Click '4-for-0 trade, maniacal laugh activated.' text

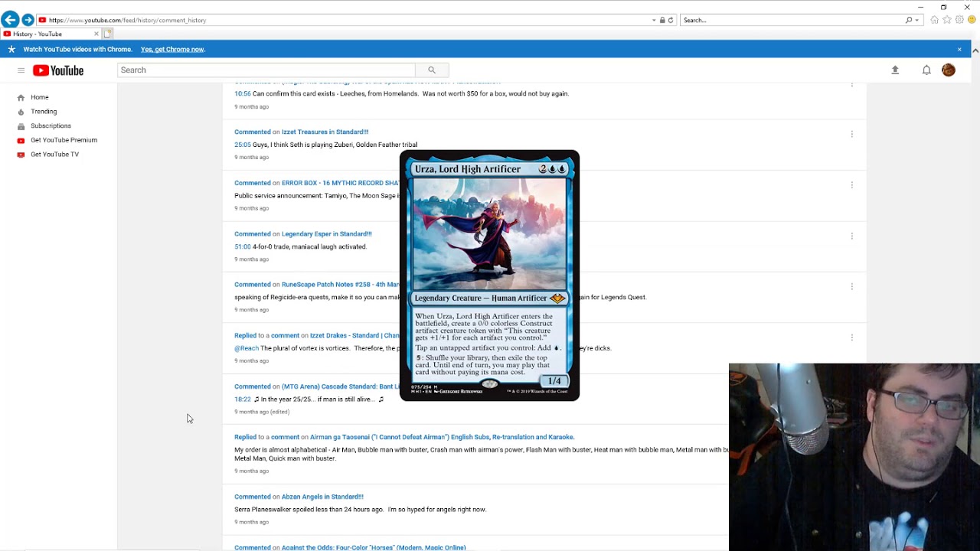point(309,246)
